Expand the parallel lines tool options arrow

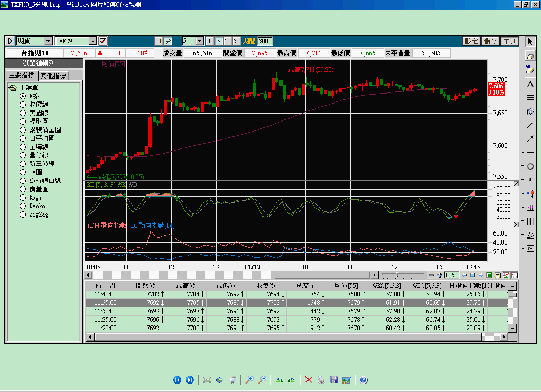click(523, 221)
